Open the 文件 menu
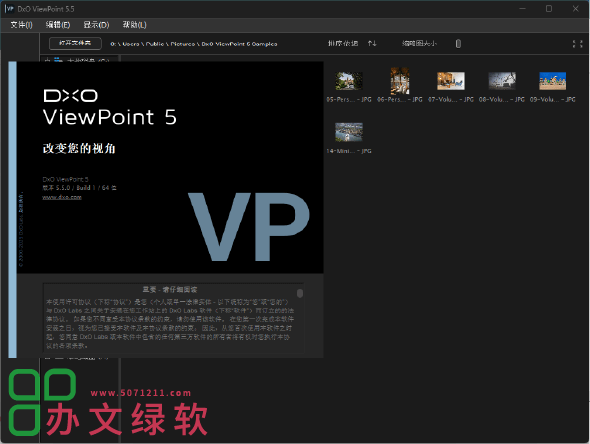Image resolution: width=590 pixels, height=444 pixels. (x=21, y=25)
